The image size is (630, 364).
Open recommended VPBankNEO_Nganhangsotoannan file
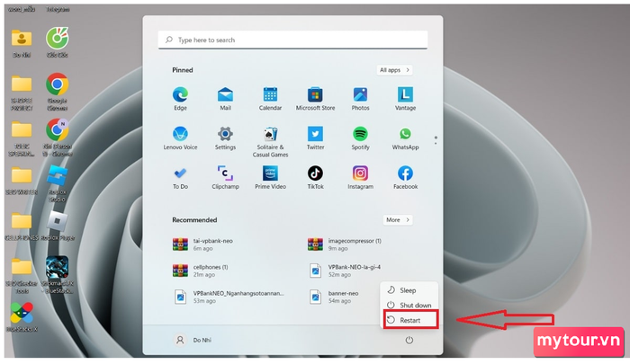click(x=229, y=297)
